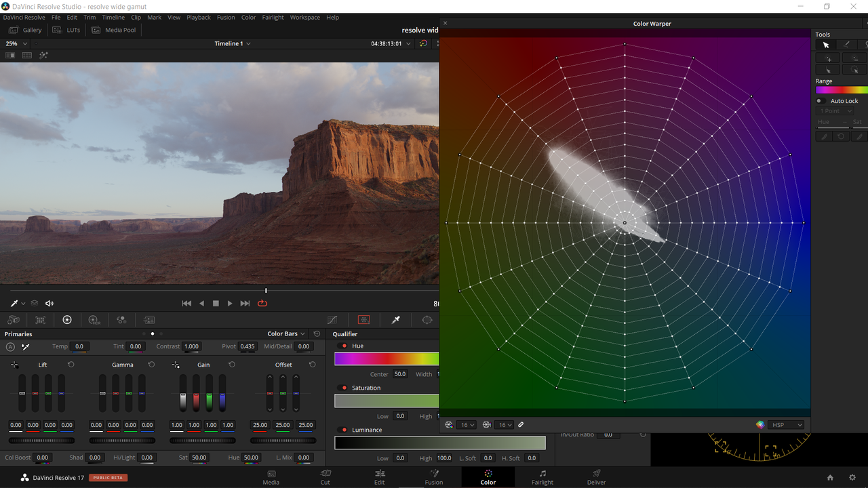The width and height of the screenshot is (868, 488).
Task: Select the arrow tool in Color Warper
Action: [826, 45]
